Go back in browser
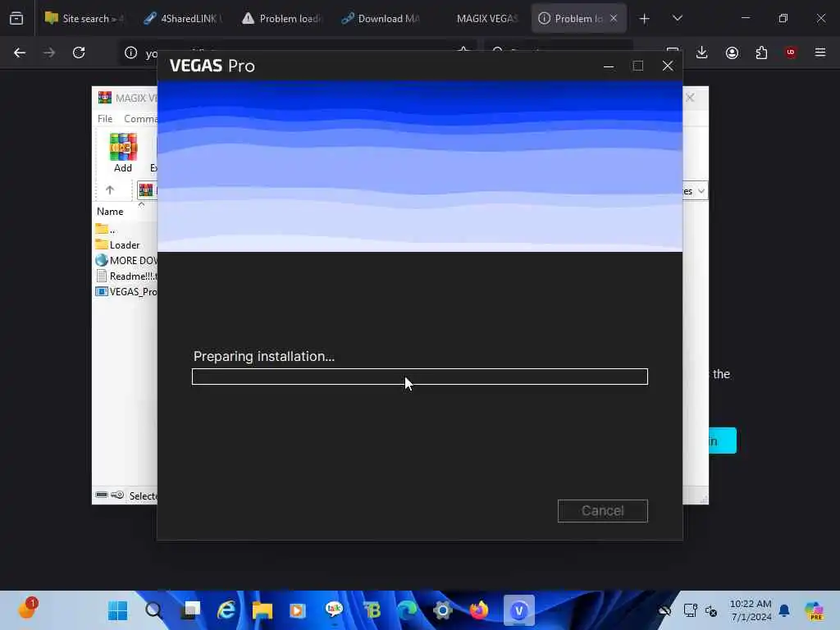 pyautogui.click(x=20, y=52)
